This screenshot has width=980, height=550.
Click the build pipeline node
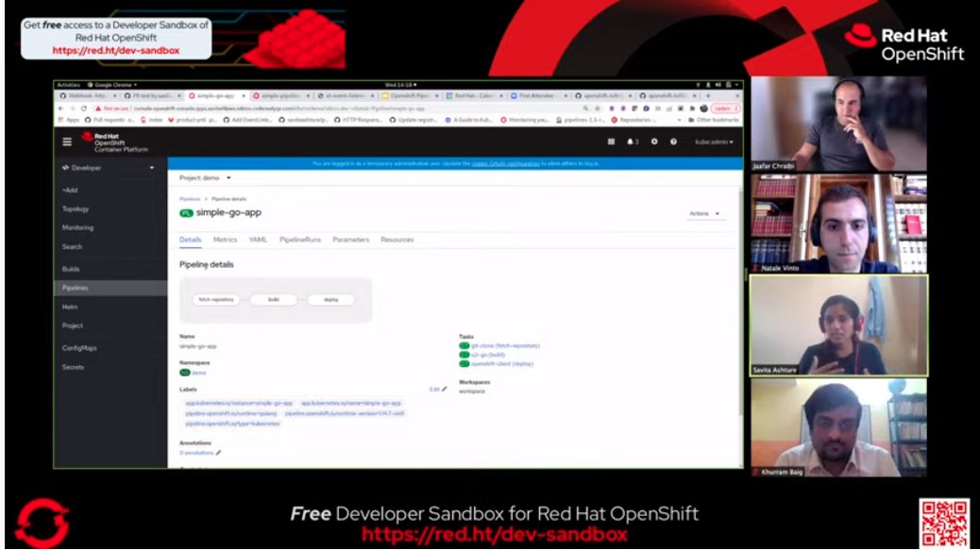click(x=274, y=300)
